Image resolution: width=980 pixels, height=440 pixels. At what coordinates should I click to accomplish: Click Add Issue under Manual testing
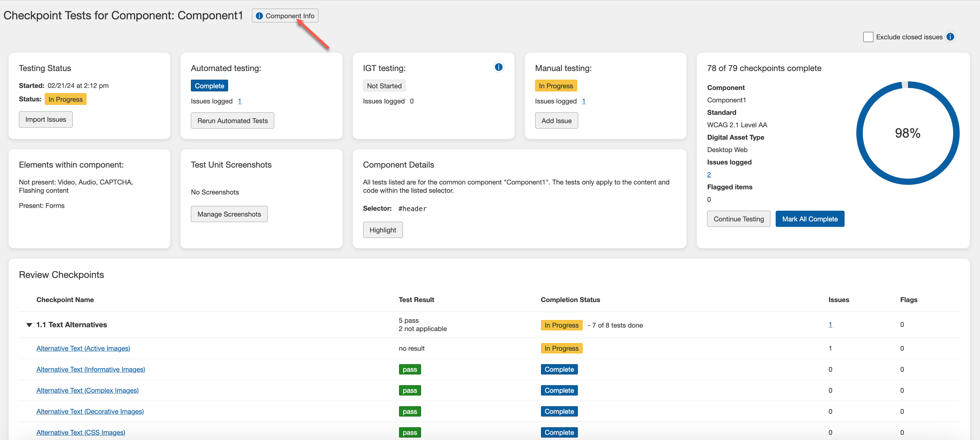pyautogui.click(x=556, y=121)
